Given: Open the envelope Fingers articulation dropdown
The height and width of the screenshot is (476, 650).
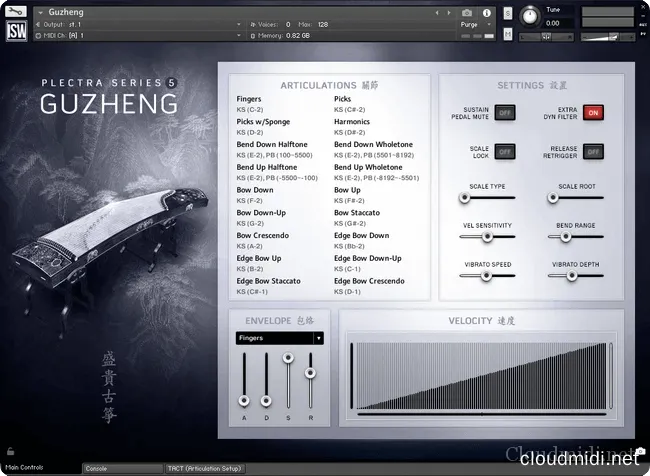Looking at the screenshot, I should click(280, 338).
